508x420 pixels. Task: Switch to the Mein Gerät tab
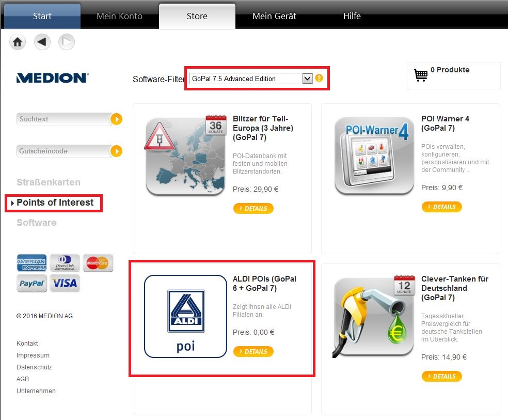(x=274, y=16)
